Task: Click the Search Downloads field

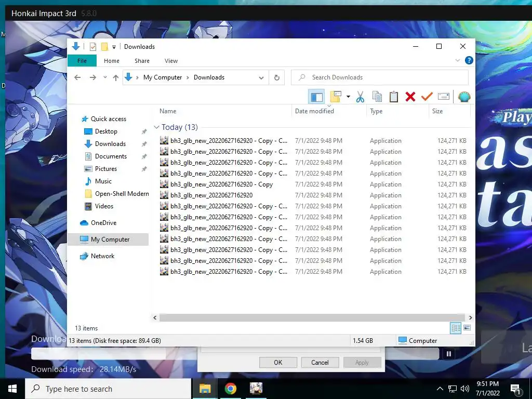Action: pyautogui.click(x=380, y=78)
